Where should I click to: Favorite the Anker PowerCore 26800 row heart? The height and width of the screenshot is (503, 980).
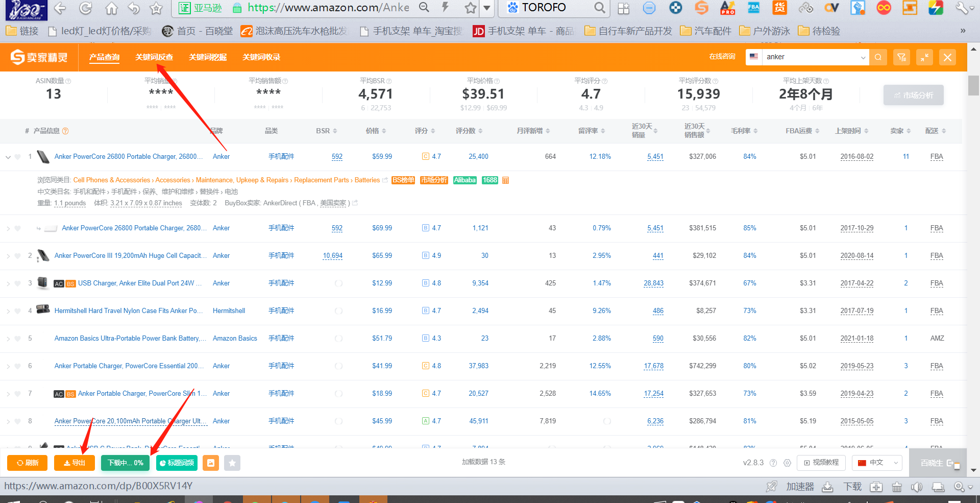tap(18, 157)
